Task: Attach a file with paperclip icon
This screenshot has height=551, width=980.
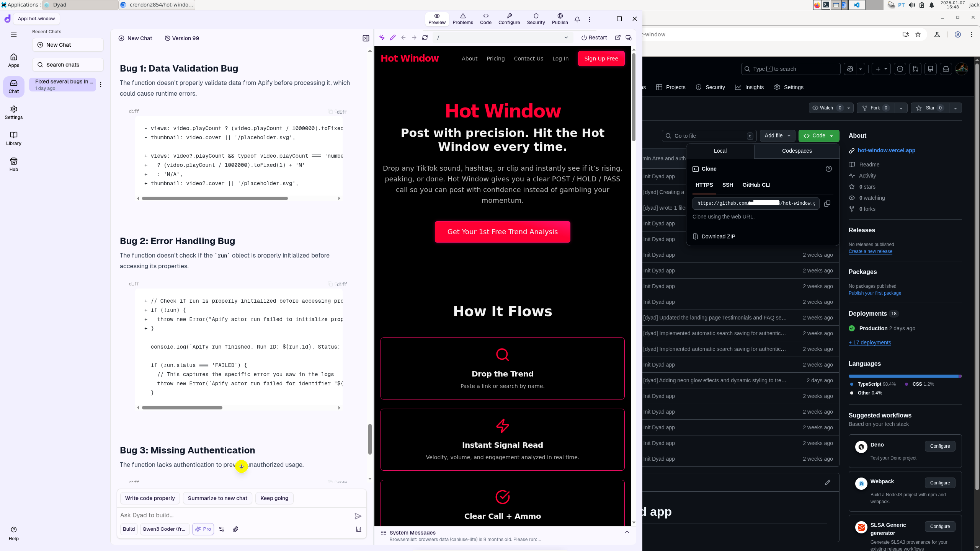Action: point(235,529)
